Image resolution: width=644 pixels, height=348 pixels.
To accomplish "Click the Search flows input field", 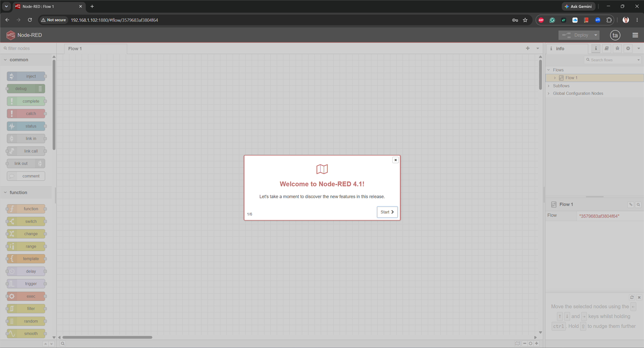I will [x=610, y=60].
